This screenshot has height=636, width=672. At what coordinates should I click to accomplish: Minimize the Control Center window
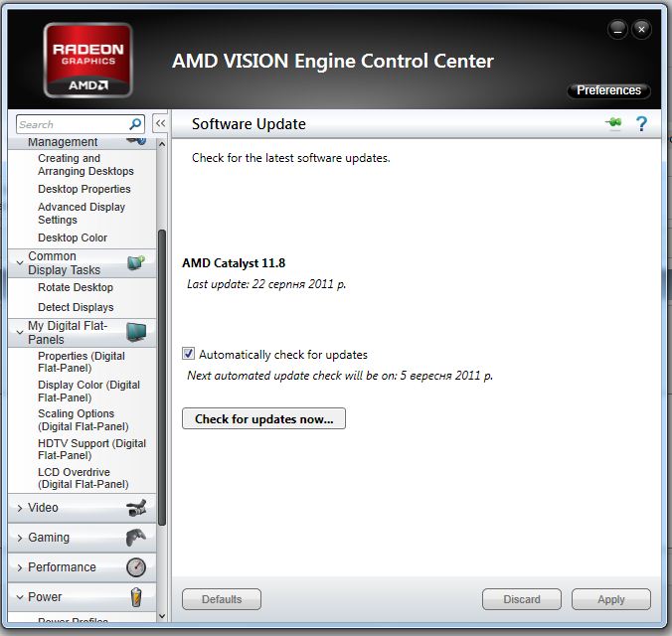tap(617, 30)
